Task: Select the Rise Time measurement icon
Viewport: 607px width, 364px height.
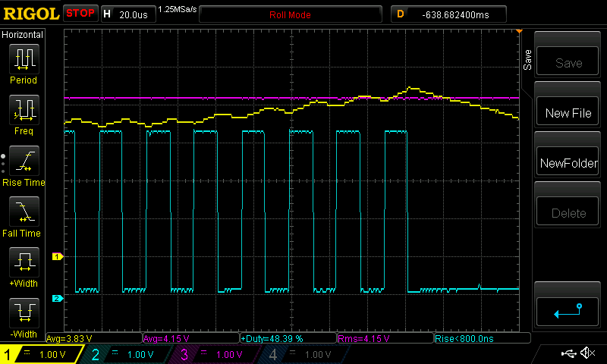Action: [23, 162]
